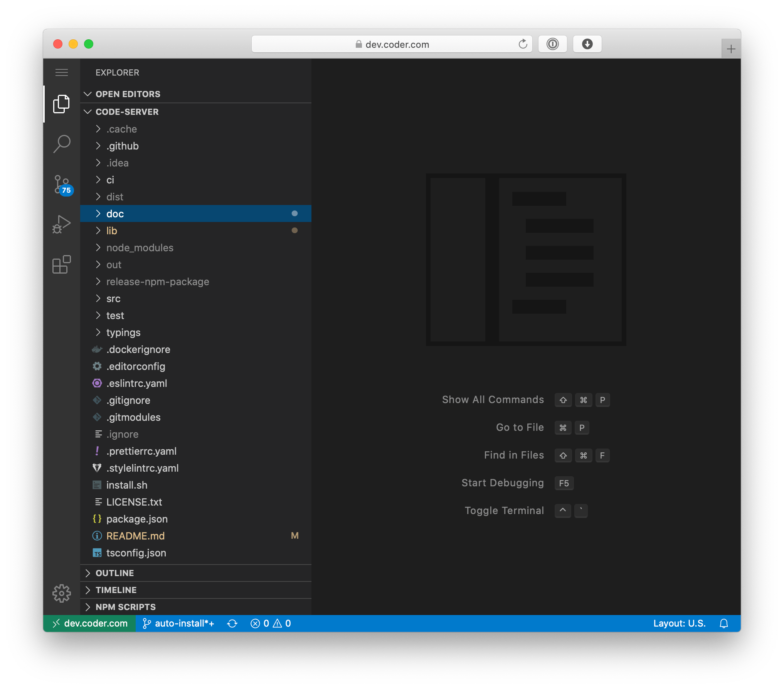Image resolution: width=784 pixels, height=689 pixels.
Task: Collapse the CODE-SERVER folder tree
Action: [88, 112]
